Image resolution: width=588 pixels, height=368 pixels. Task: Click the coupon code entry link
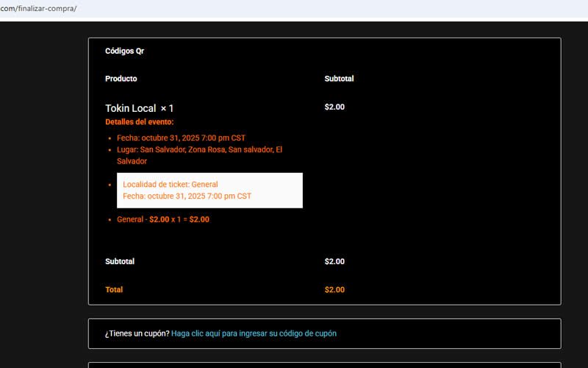254,333
